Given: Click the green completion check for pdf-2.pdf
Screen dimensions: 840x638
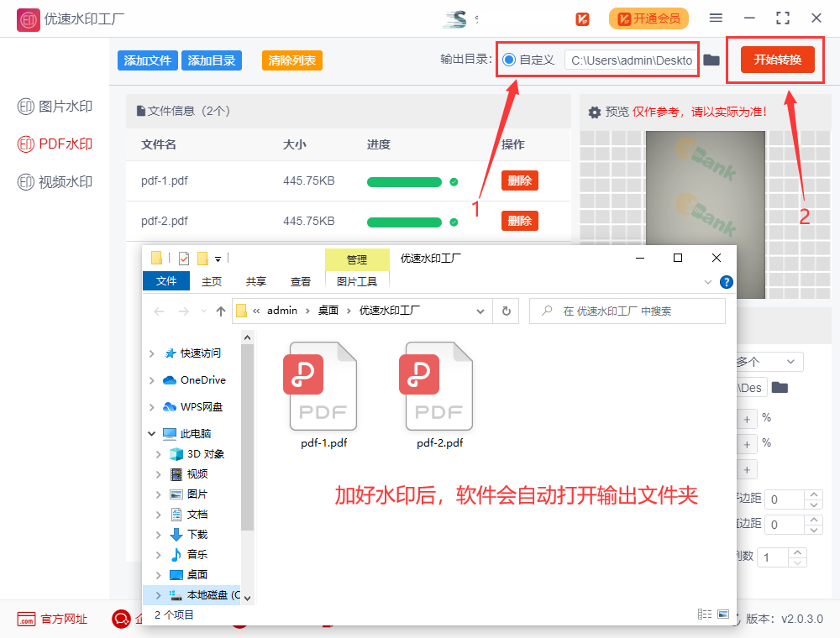Looking at the screenshot, I should (454, 222).
